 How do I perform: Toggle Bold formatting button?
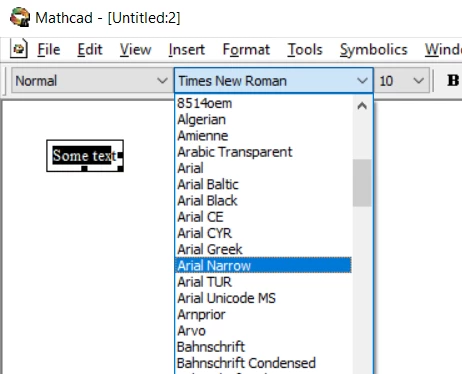pyautogui.click(x=453, y=80)
